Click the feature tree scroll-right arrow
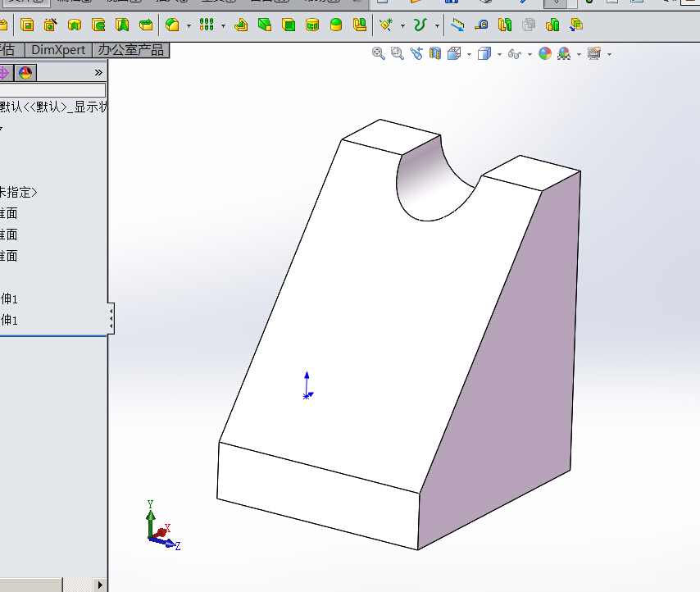This screenshot has height=592, width=700. click(100, 585)
